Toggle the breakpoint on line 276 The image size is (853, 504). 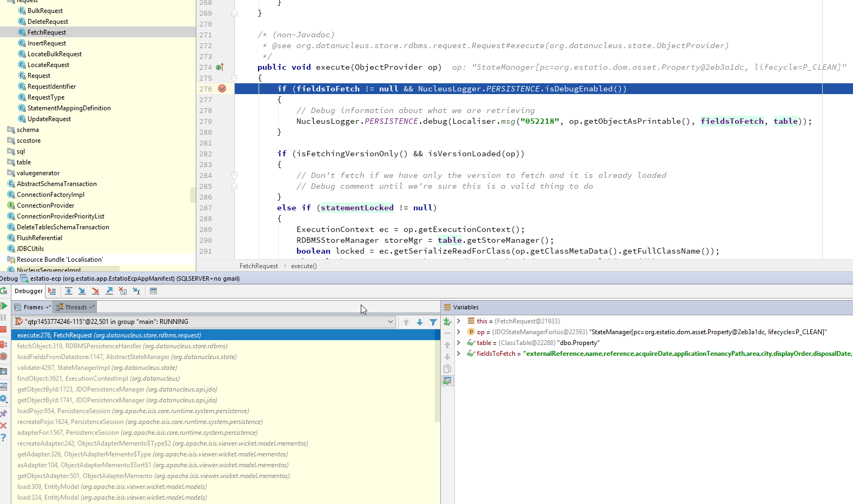point(222,89)
